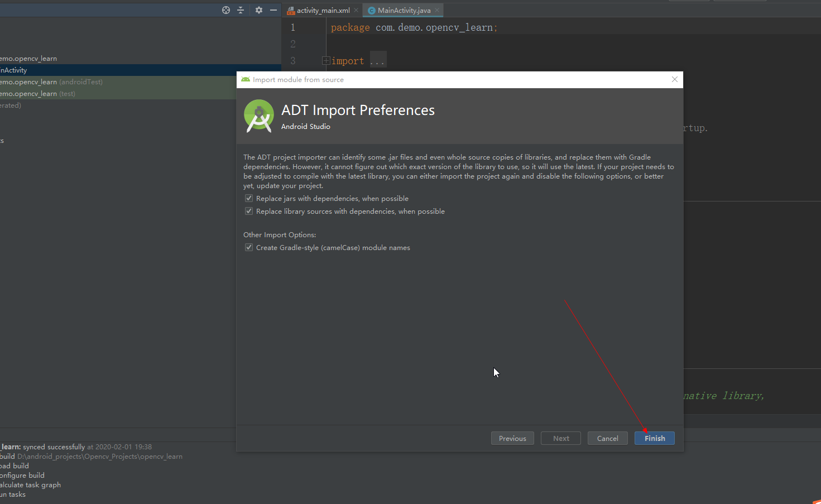
Task: Hide the project panel with minus icon
Action: 273,10
